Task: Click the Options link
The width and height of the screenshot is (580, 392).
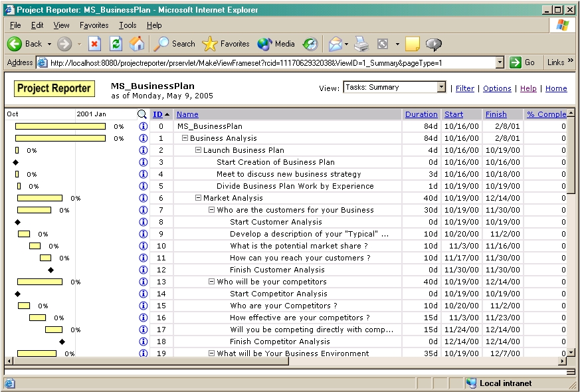Action: coord(497,88)
